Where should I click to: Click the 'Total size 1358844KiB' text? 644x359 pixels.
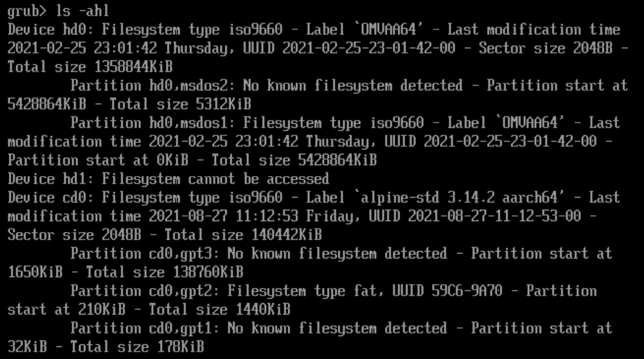coord(90,67)
